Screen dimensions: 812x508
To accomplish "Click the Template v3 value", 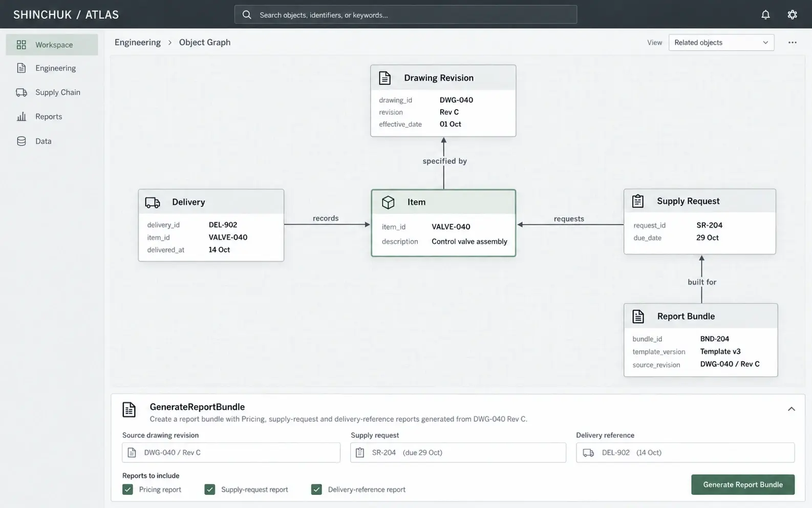I will [720, 351].
